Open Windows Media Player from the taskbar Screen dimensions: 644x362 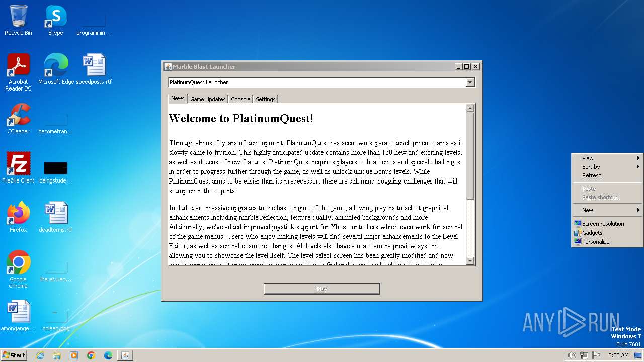pyautogui.click(x=74, y=355)
